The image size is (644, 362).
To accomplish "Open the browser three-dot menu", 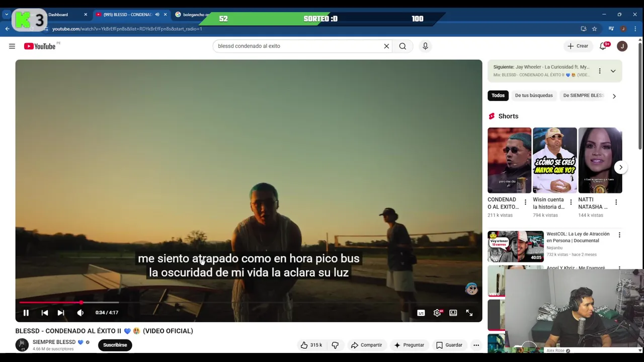I will click(635, 29).
